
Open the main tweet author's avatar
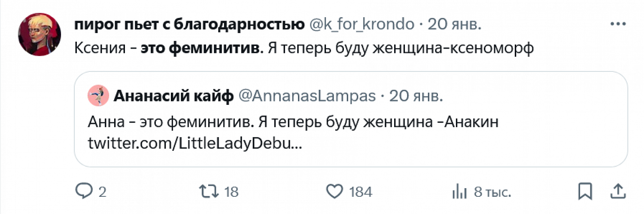[36, 34]
